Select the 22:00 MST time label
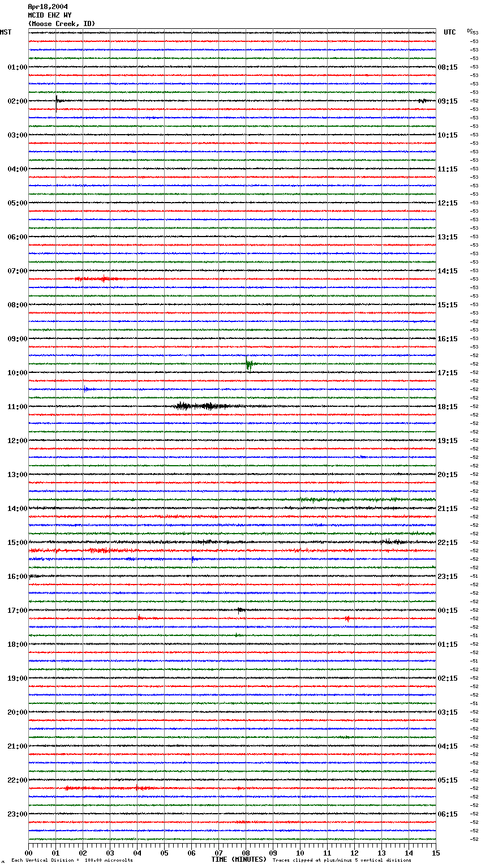This screenshot has height=868, width=481. click(x=18, y=780)
